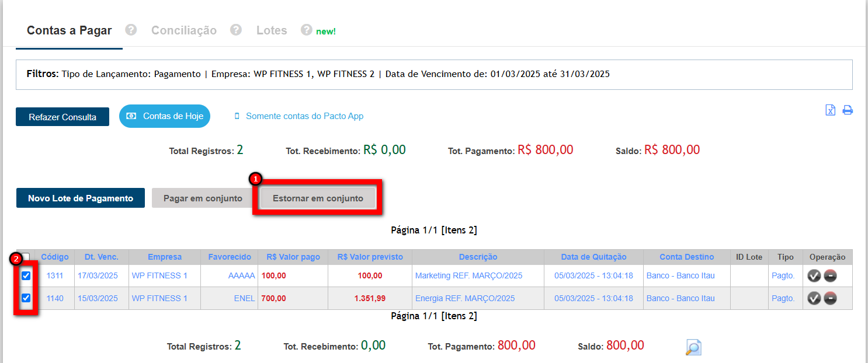
Task: Open help icon next to Conciliação
Action: (x=235, y=30)
